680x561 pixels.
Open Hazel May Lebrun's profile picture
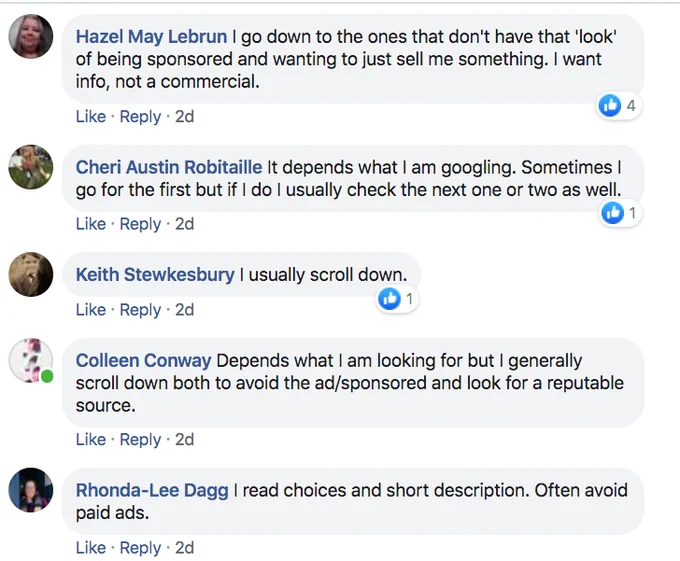coord(30,36)
